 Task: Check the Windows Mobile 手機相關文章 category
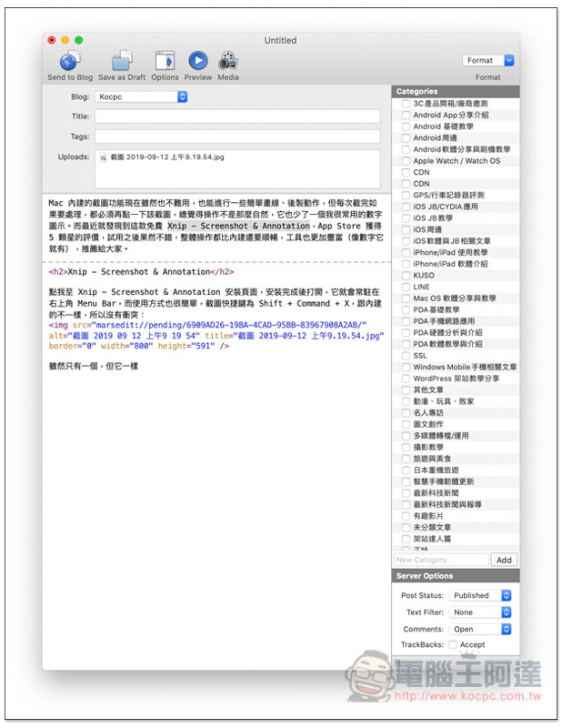406,367
